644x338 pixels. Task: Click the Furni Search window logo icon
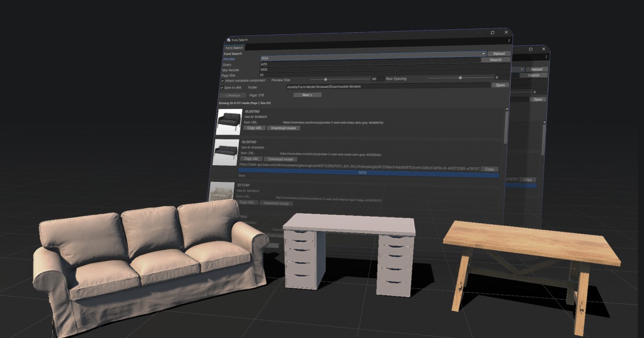229,40
